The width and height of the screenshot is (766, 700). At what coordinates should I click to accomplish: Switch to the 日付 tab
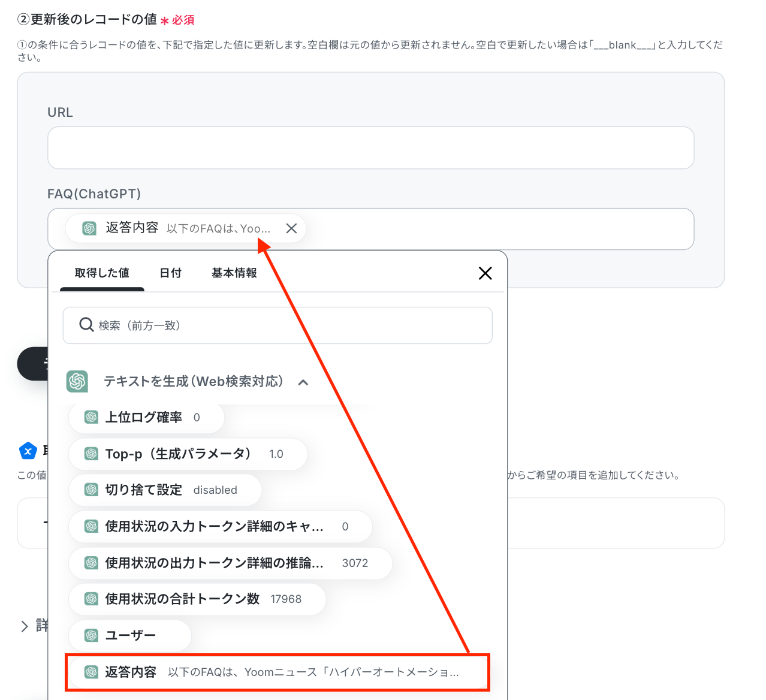pyautogui.click(x=171, y=273)
